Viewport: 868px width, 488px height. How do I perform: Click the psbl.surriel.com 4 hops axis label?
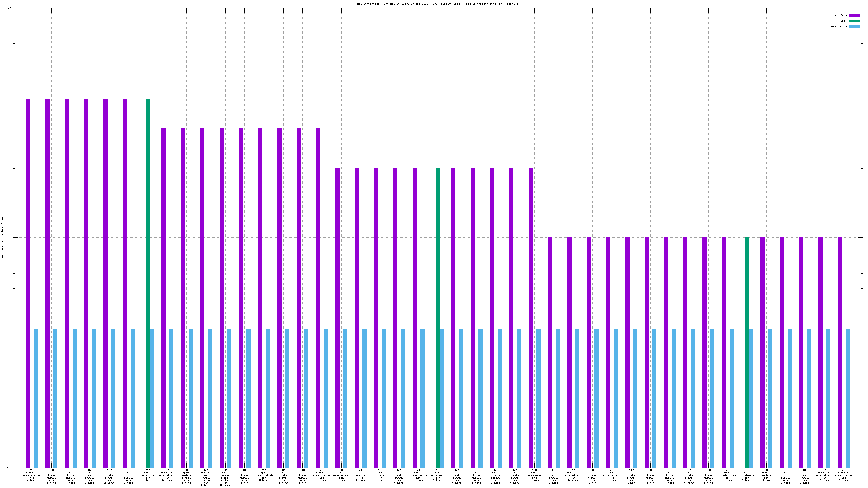(148, 475)
